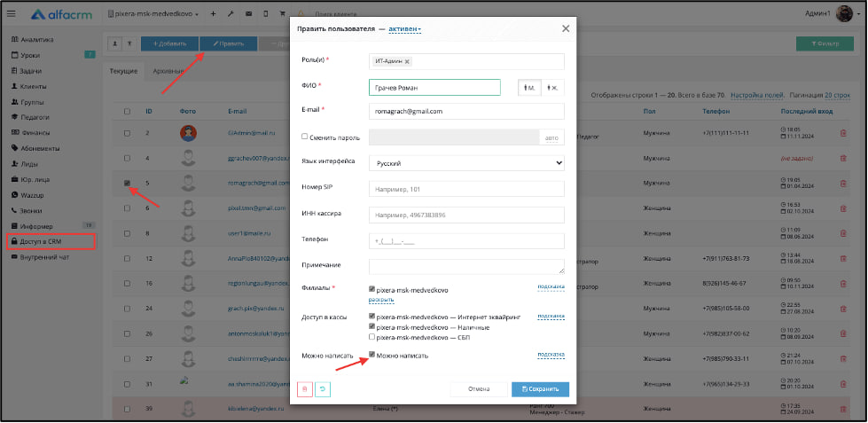Click the envelope mail icon in top bar
This screenshot has width=868, height=423.
tap(248, 14)
